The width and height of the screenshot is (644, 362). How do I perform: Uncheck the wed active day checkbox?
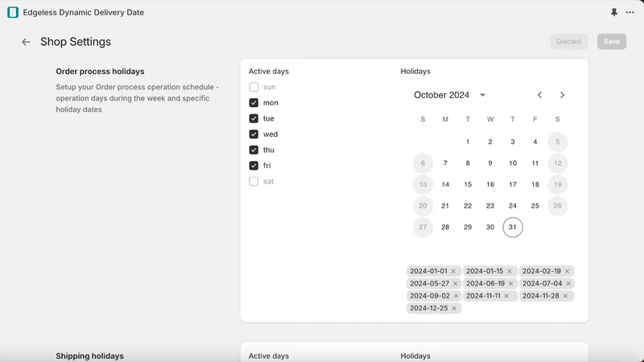[x=254, y=134]
